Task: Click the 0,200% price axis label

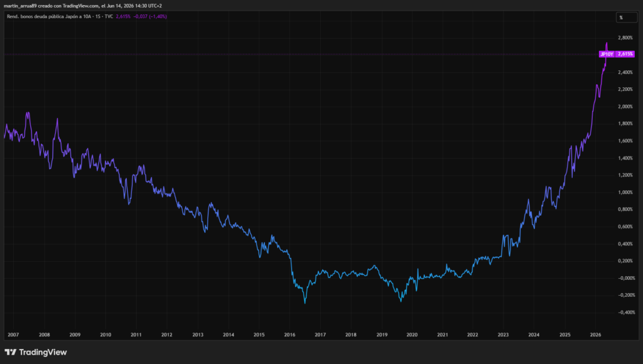Action: pos(625,261)
